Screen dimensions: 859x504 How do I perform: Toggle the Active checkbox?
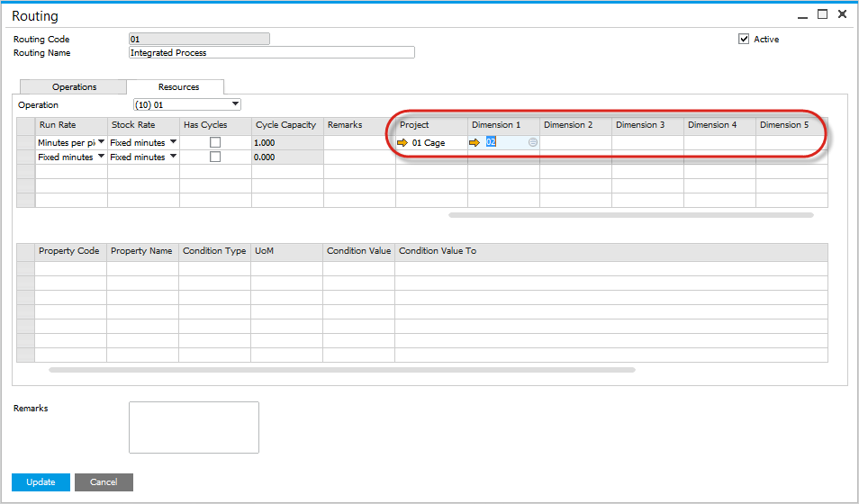pyautogui.click(x=744, y=39)
